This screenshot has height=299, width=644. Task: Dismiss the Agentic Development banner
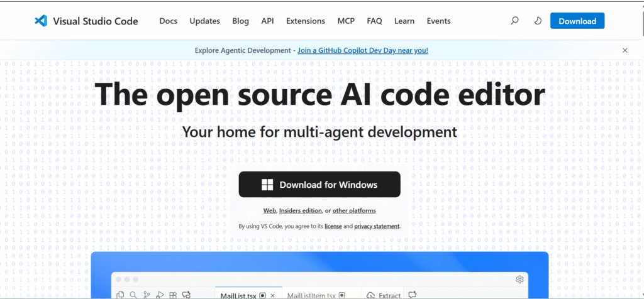tap(625, 50)
